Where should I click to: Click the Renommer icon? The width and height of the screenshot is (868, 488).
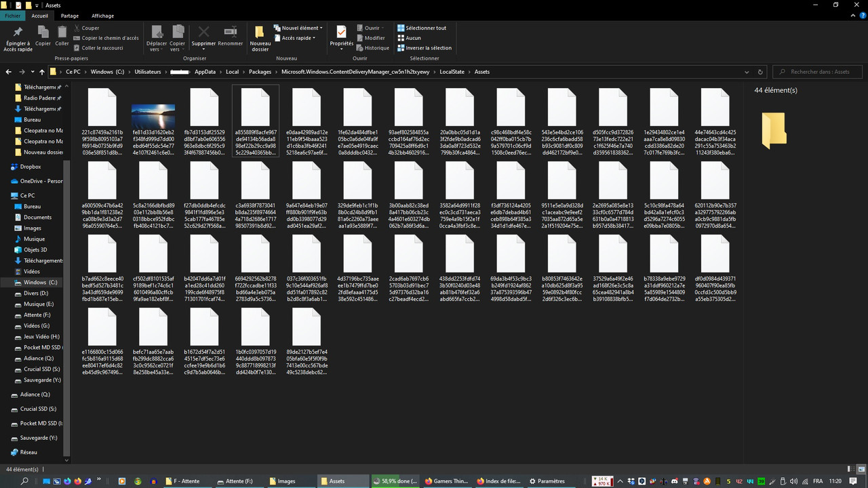point(231,36)
